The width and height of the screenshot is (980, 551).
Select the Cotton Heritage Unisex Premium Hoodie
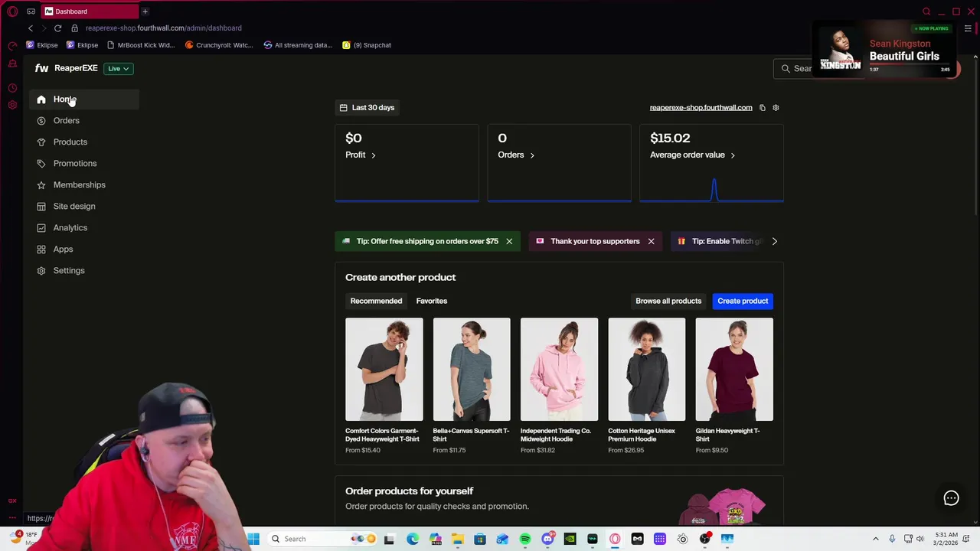point(647,370)
